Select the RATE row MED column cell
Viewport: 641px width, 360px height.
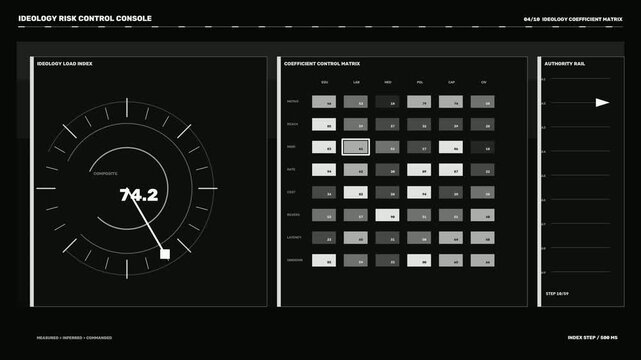(x=387, y=170)
